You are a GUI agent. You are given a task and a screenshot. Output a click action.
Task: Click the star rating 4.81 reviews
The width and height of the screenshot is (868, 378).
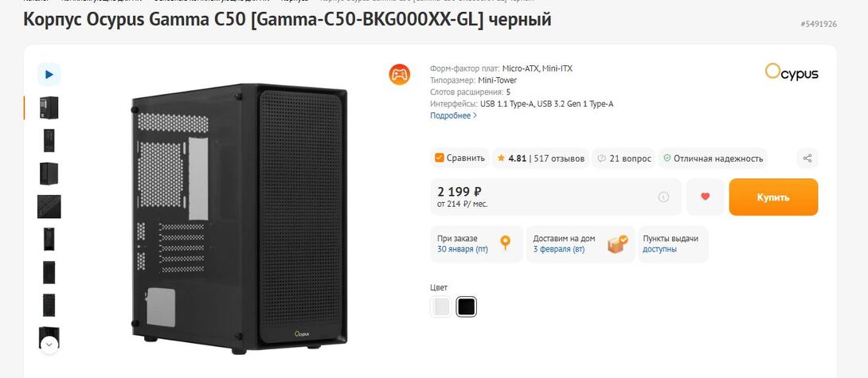[x=541, y=158]
